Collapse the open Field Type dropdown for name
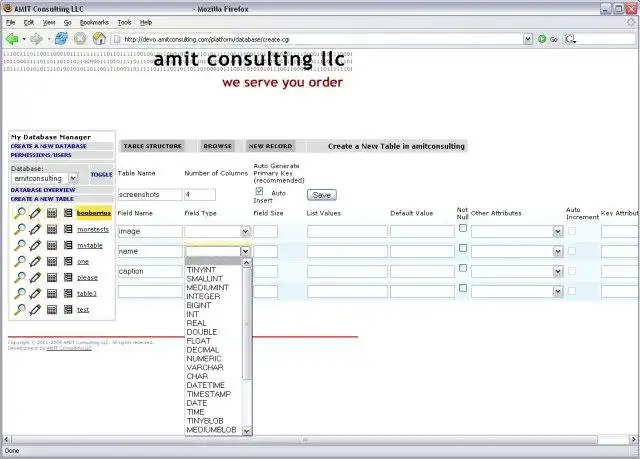 (x=245, y=251)
